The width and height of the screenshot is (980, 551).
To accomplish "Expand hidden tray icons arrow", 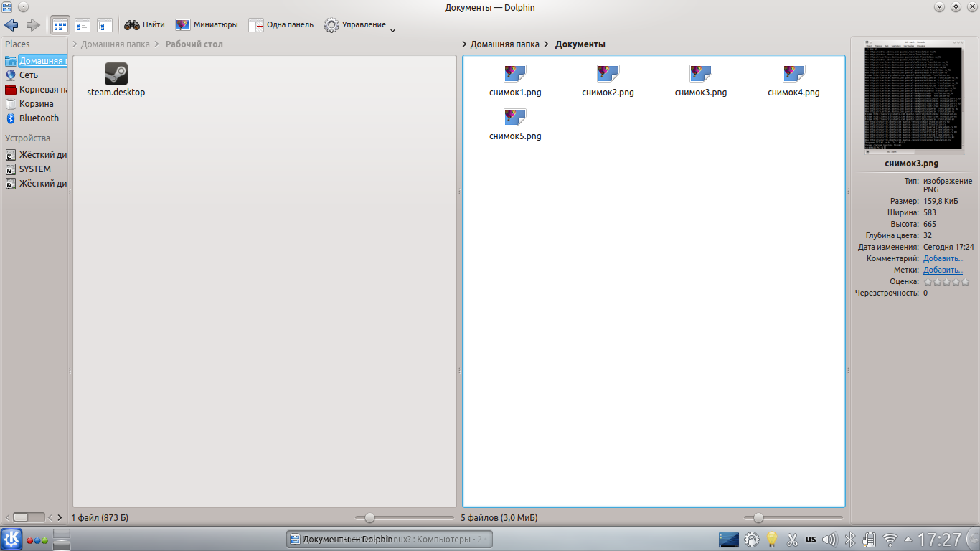I will pos(908,540).
